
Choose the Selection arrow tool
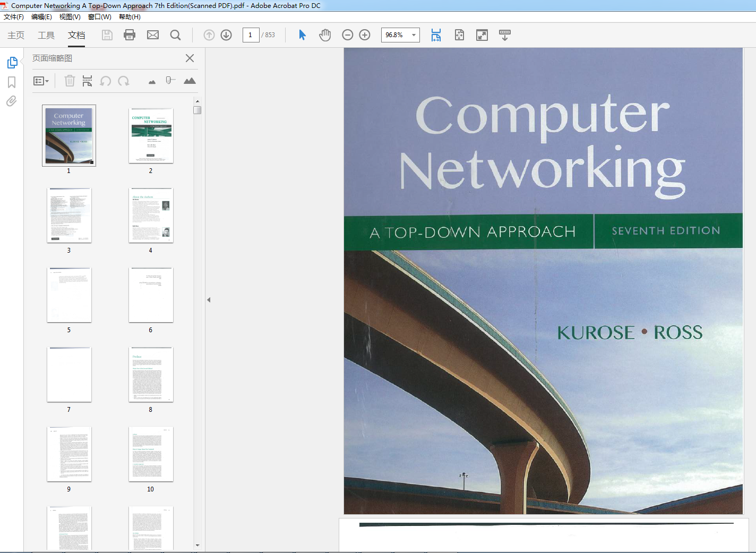pos(302,35)
